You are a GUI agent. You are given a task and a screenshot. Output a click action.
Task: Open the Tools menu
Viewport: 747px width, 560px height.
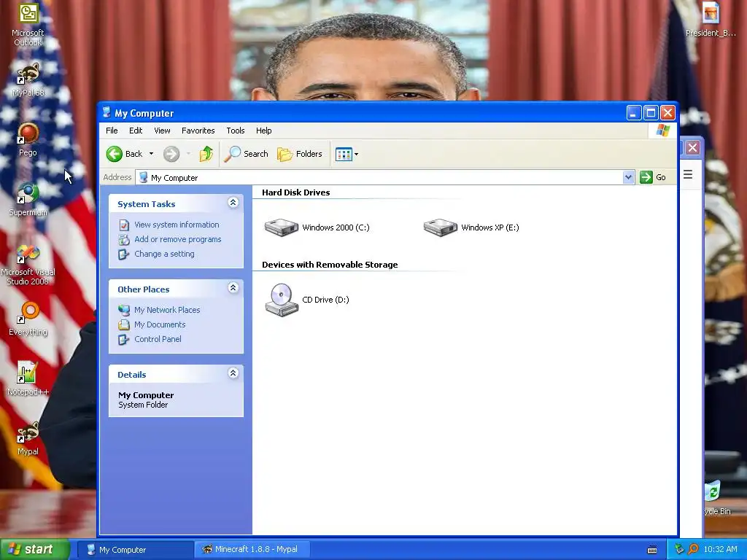click(x=236, y=131)
